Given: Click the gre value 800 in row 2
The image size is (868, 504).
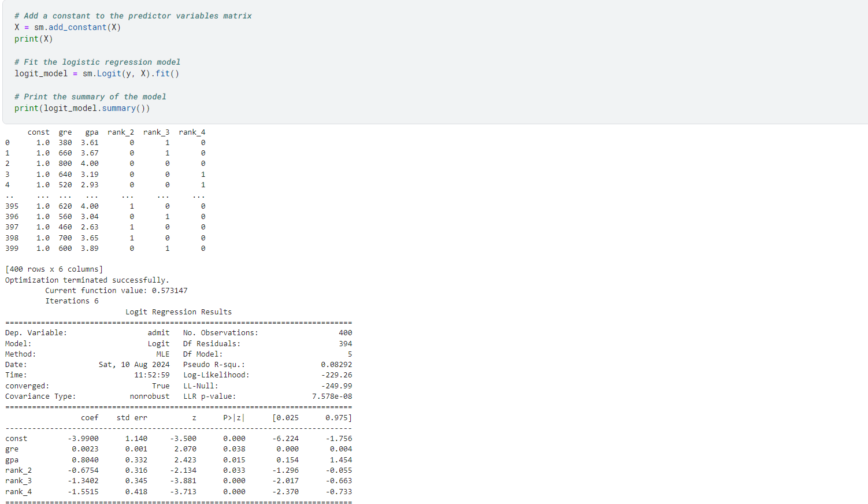Looking at the screenshot, I should coord(65,164).
